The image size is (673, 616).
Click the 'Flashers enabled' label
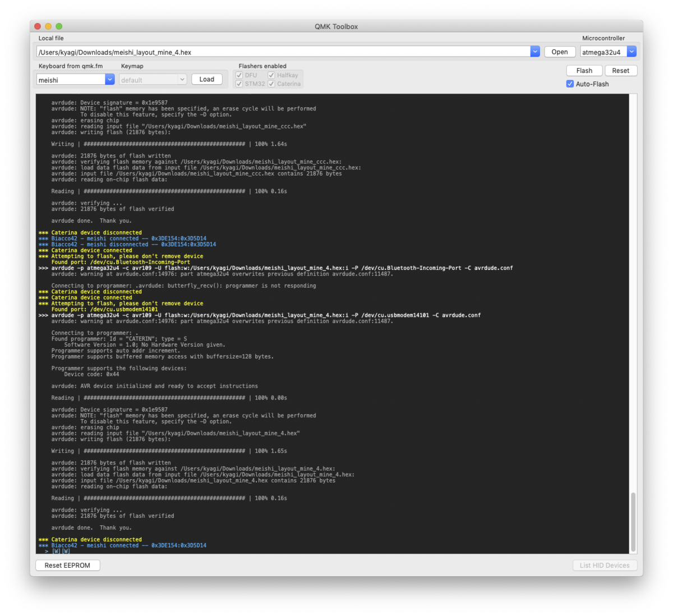click(262, 66)
